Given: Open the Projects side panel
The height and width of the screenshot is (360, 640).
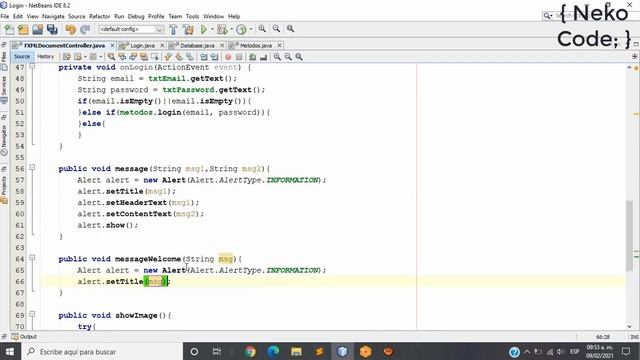Looking at the screenshot, I should tap(4, 189).
